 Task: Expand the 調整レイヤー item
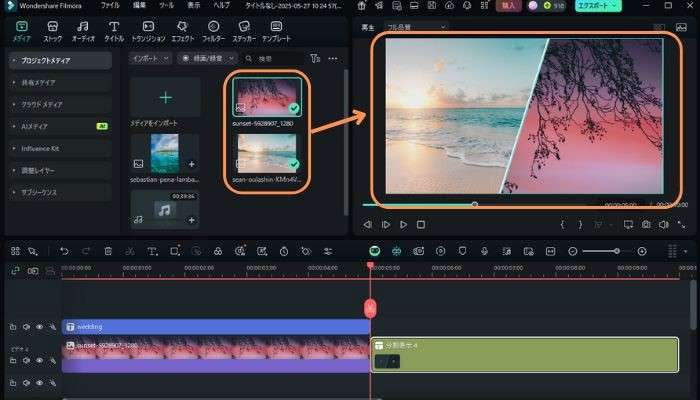click(60, 171)
